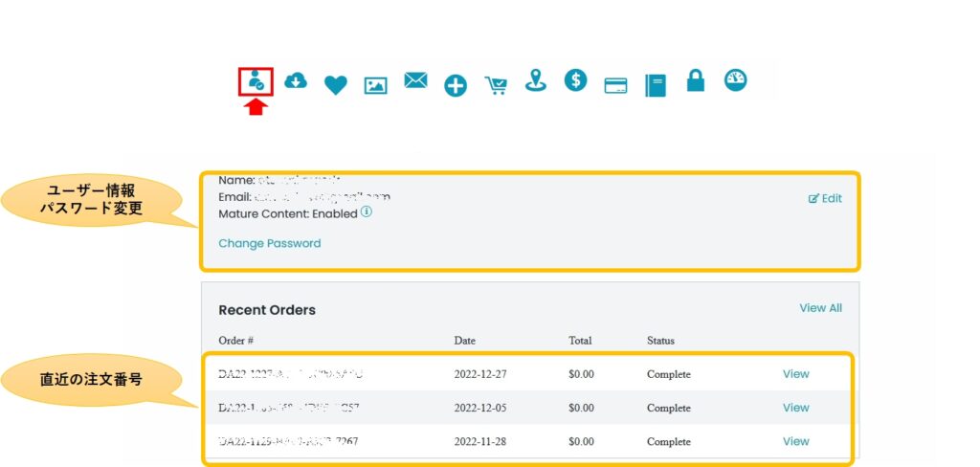View the 2022-12-27 order
The height and width of the screenshot is (467, 980).
click(x=795, y=374)
